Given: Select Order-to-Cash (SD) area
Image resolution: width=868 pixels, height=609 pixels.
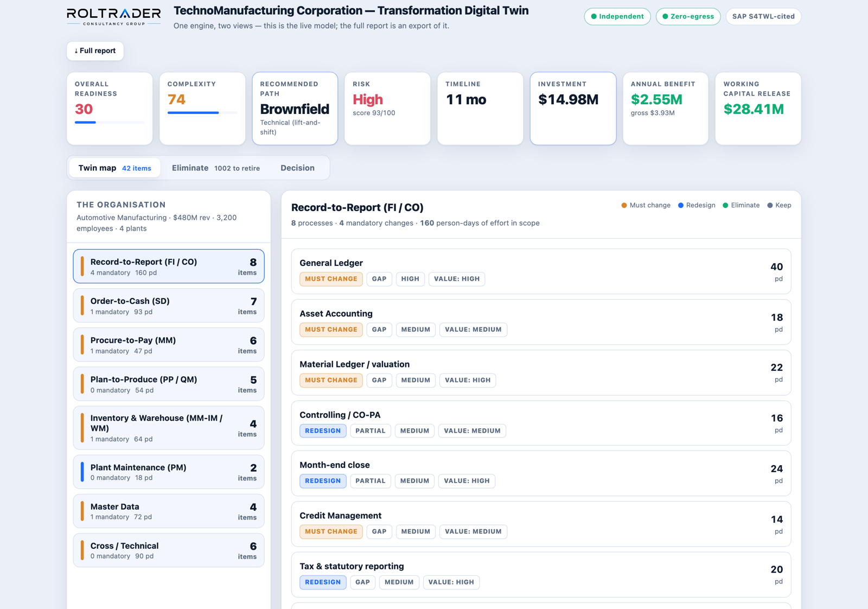Looking at the screenshot, I should [x=169, y=306].
